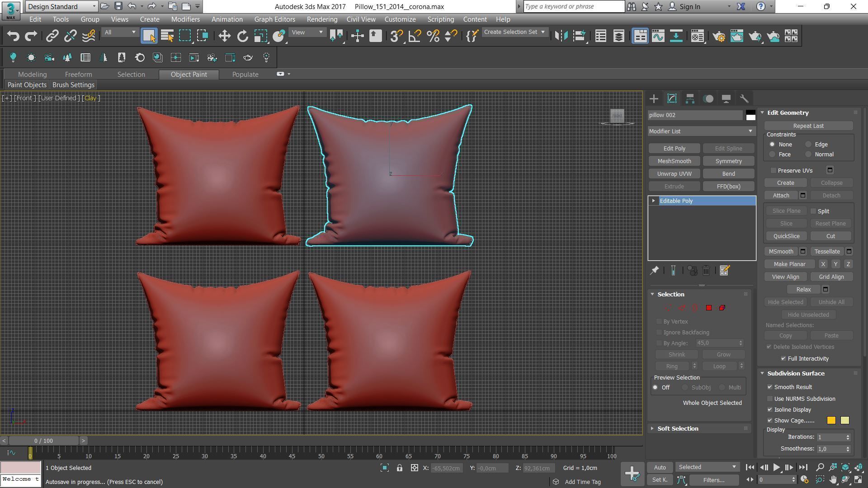Activate the Select Object tool

149,36
